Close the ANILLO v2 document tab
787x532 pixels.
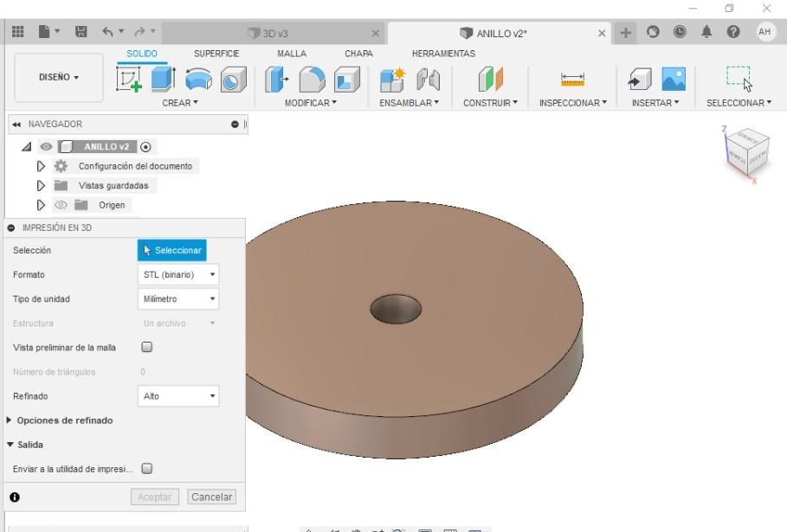[602, 34]
